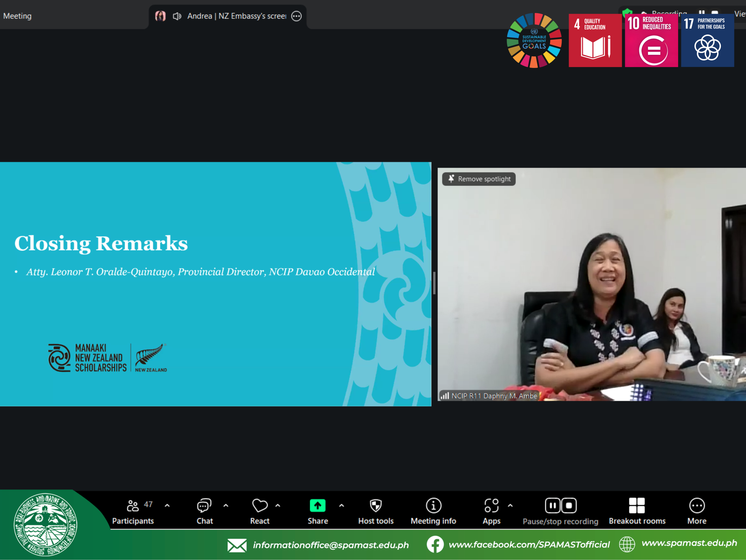Expand the Chat options chevron
Screen dimensions: 746x560
(226, 506)
